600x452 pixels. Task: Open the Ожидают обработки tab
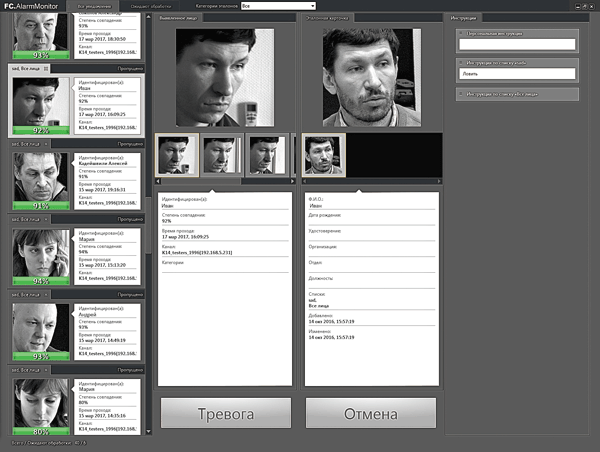[x=150, y=6]
